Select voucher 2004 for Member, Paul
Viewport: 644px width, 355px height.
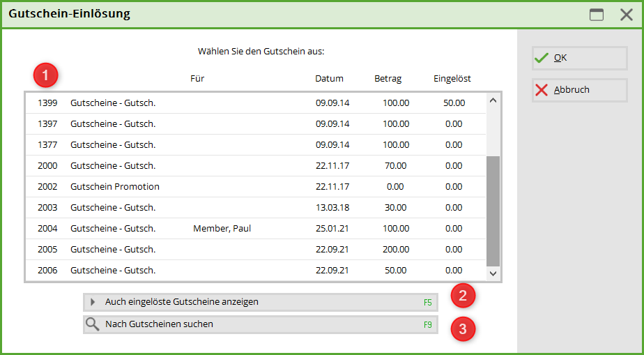click(x=251, y=229)
